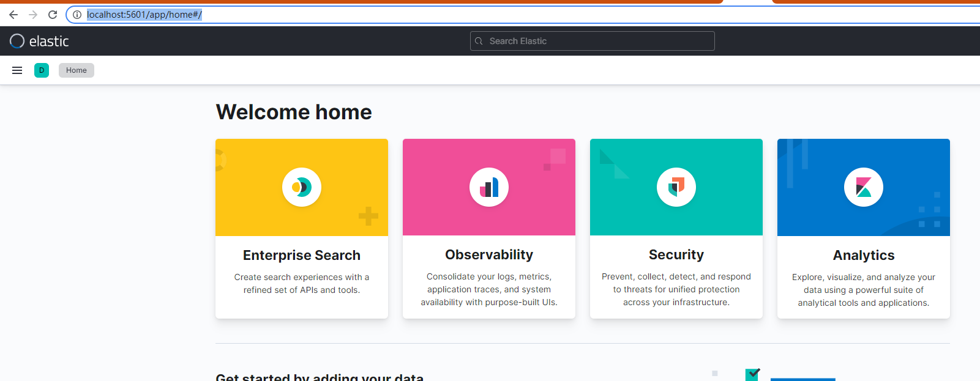The width and height of the screenshot is (980, 381).
Task: Click the blue Analytics banner image
Action: [x=864, y=187]
